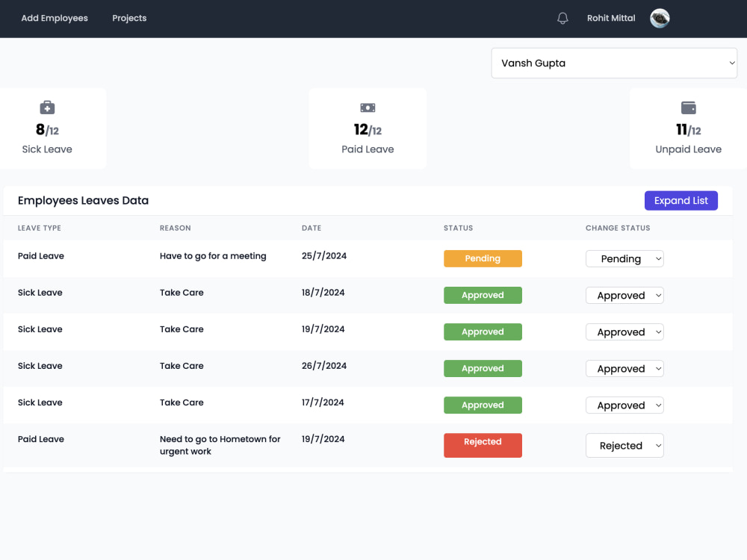Click the Expand List button

(681, 200)
